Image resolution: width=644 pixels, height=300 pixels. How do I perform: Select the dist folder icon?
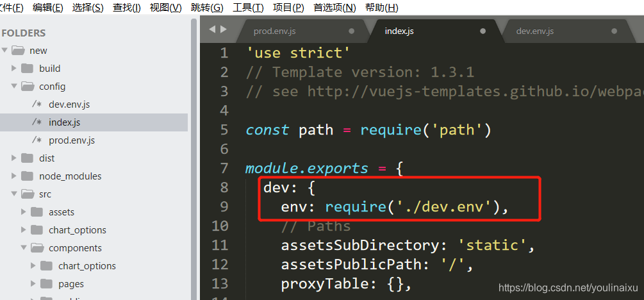(x=27, y=158)
